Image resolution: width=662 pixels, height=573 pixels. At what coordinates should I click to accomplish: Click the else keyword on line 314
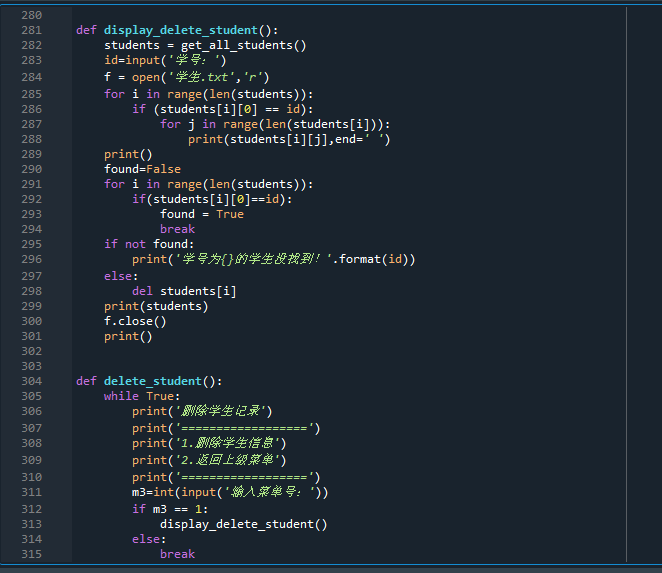(146, 539)
